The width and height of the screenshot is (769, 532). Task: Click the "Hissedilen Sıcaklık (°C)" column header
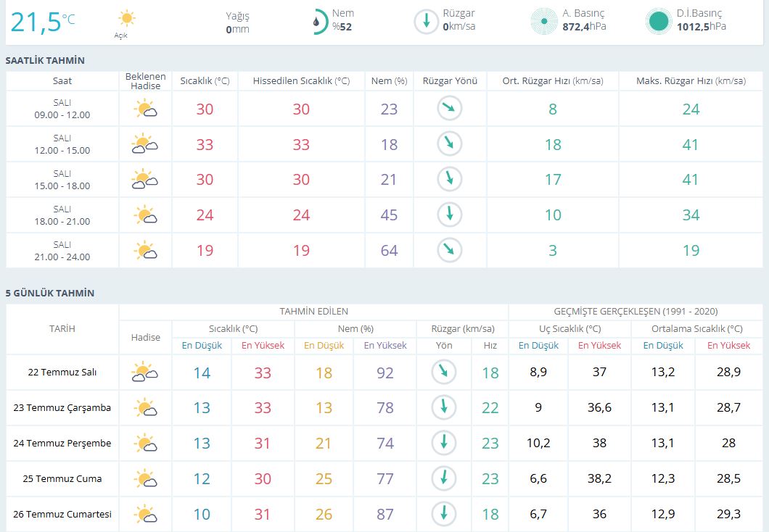pos(301,81)
